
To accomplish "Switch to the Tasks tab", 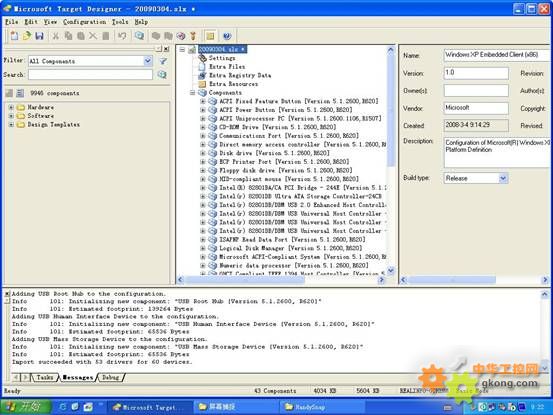I will [45, 378].
